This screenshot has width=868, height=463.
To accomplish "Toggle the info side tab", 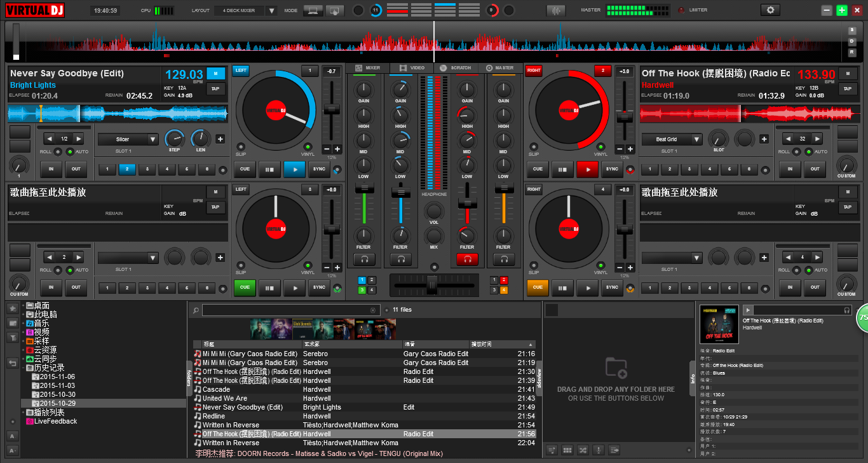I will pyautogui.click(x=693, y=379).
